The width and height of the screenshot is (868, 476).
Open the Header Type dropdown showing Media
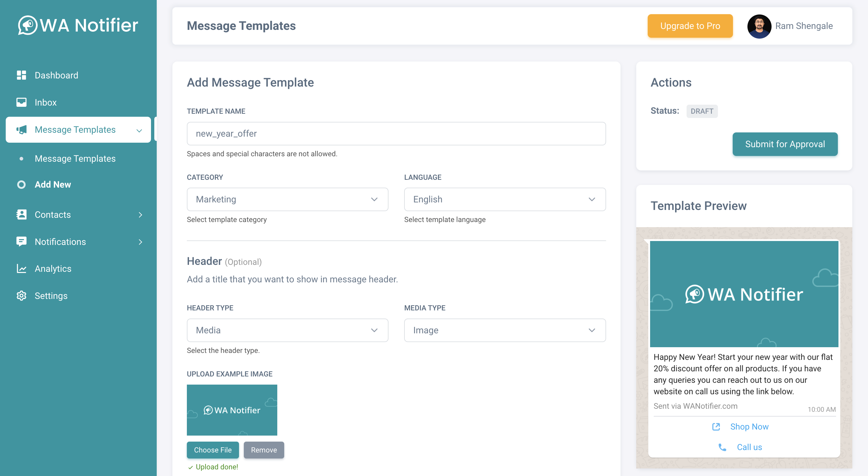pos(288,330)
